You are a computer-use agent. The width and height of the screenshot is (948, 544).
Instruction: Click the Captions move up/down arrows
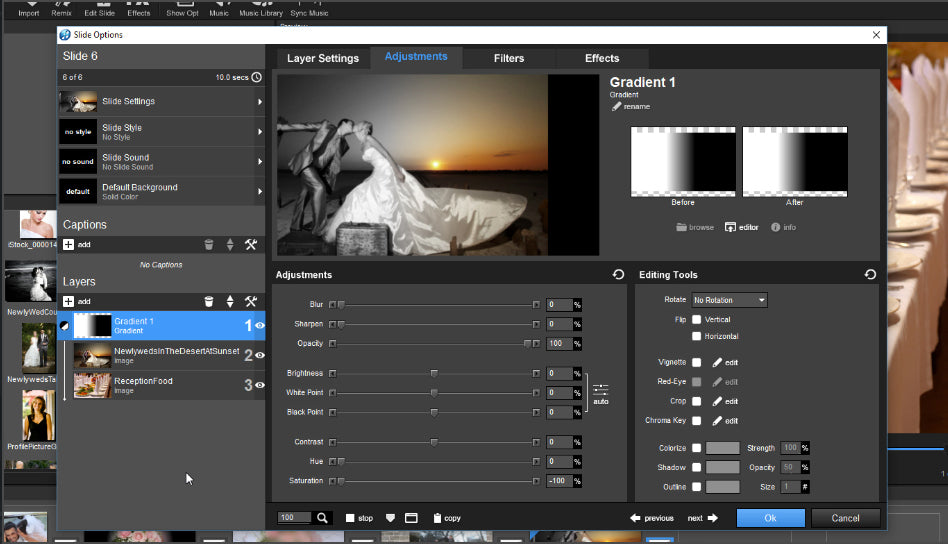point(230,244)
